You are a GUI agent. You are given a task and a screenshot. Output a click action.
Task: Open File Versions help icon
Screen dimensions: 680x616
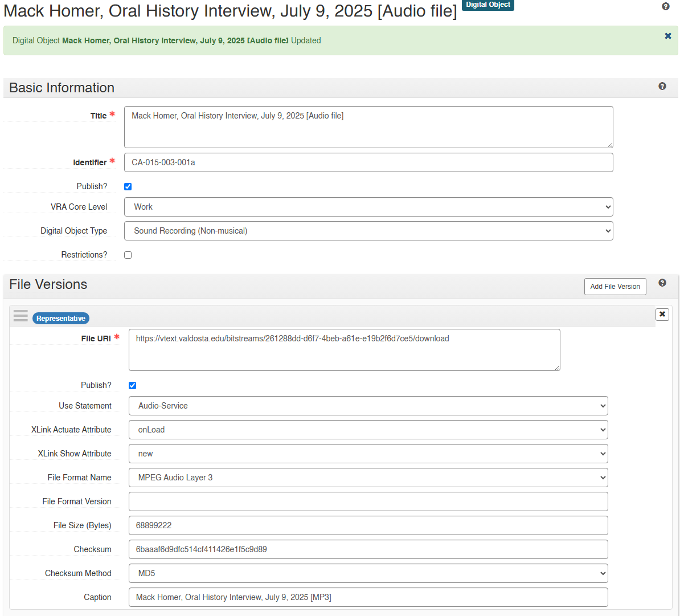662,283
